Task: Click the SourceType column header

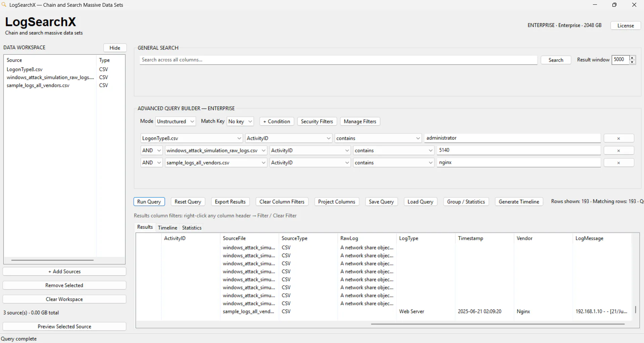Action: [x=308, y=238]
